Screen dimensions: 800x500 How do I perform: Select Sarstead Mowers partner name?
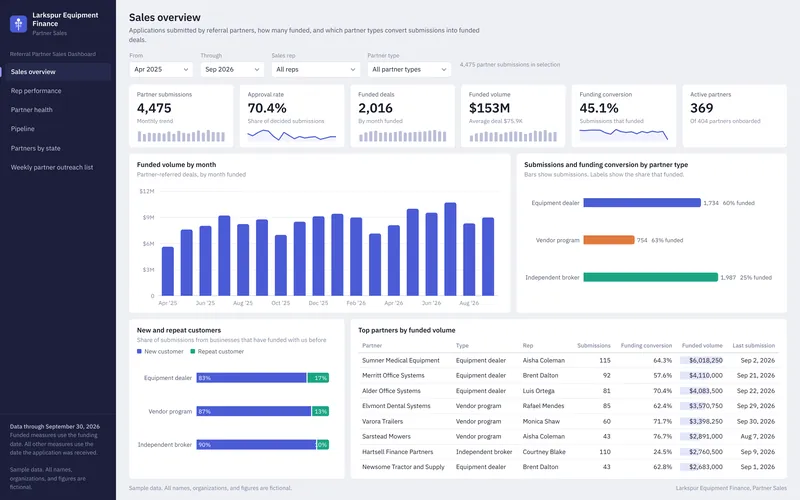(386, 437)
